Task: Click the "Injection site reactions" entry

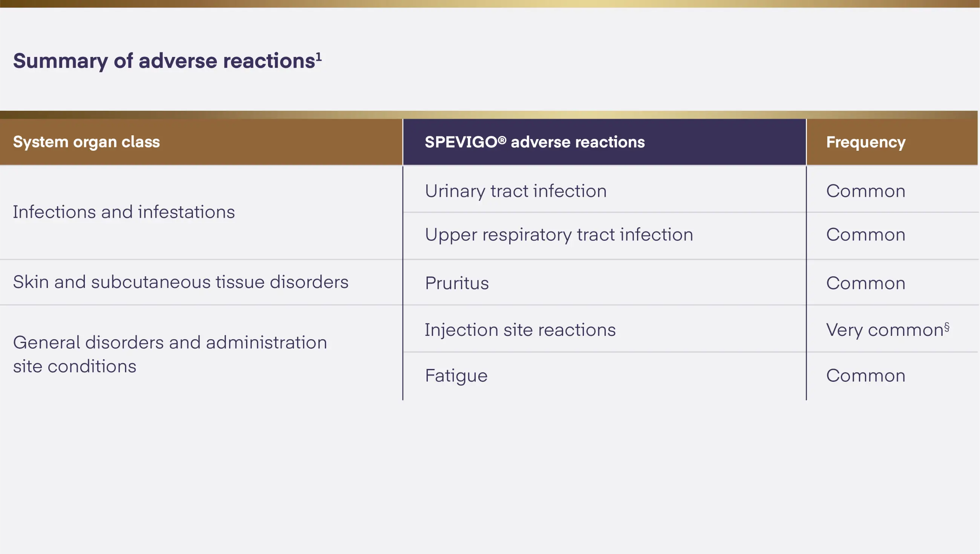Action: pyautogui.click(x=520, y=329)
